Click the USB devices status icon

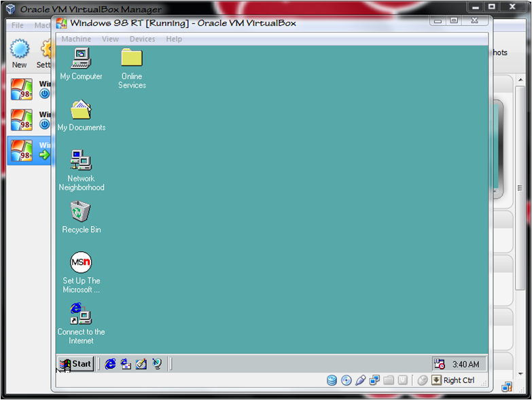click(x=360, y=380)
